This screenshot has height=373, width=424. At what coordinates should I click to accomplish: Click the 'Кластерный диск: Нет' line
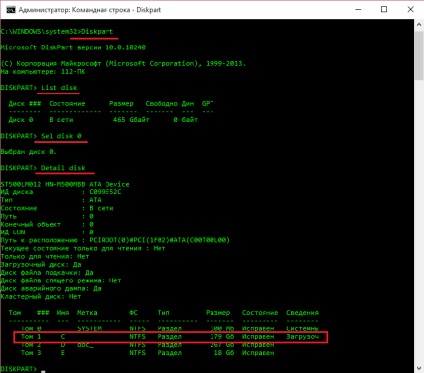point(41,296)
